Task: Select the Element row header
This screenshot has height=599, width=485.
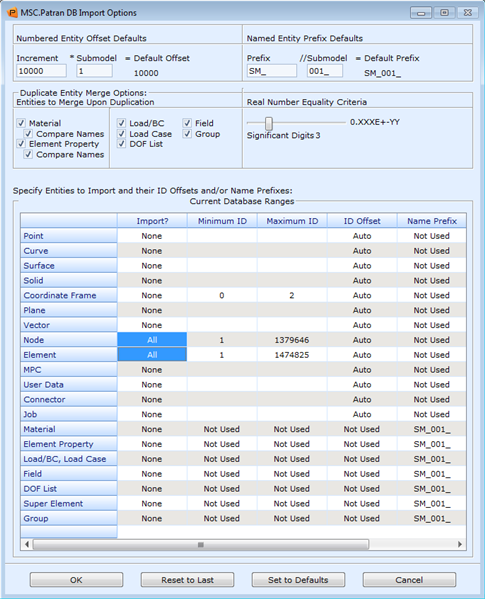Action: point(69,355)
